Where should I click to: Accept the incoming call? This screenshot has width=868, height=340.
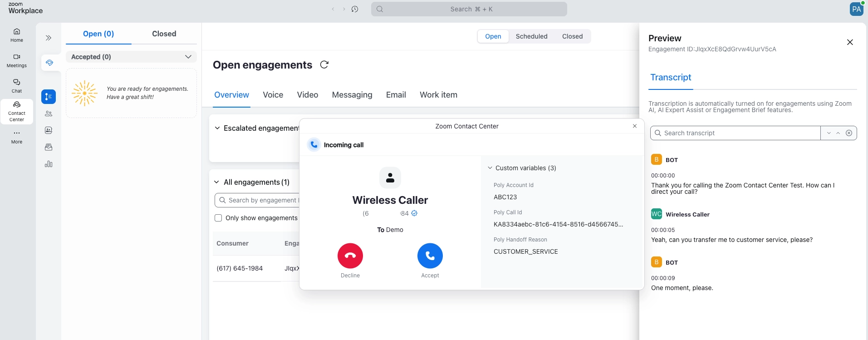(430, 256)
